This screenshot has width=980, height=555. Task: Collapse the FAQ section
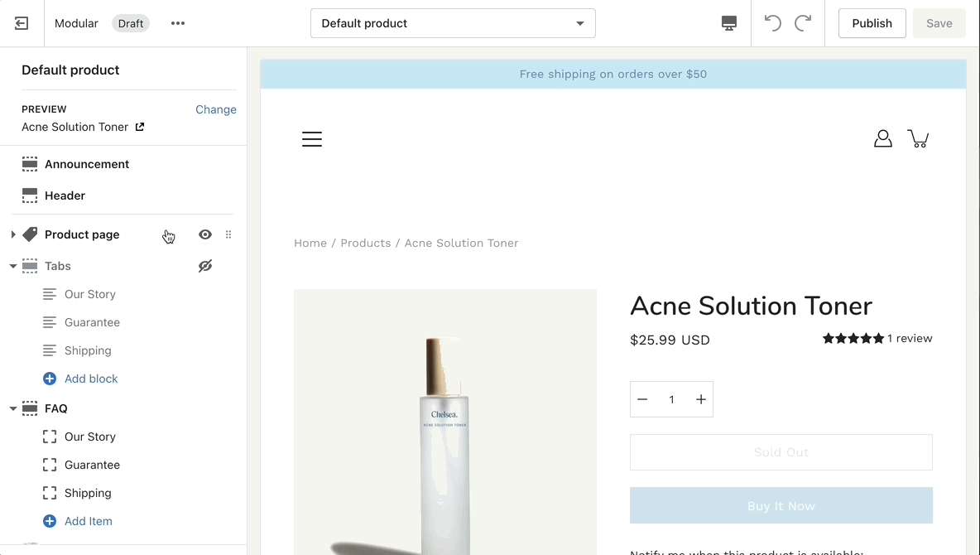tap(13, 408)
